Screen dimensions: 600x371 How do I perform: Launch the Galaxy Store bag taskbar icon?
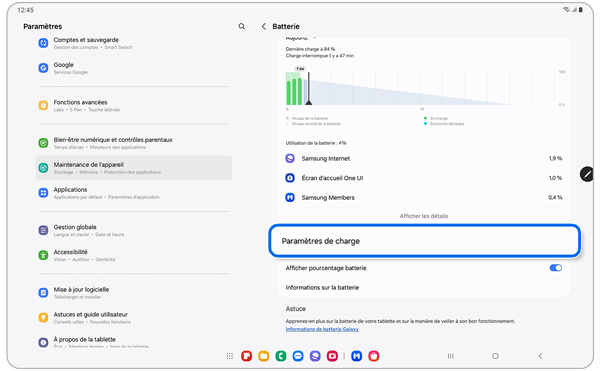(x=374, y=356)
